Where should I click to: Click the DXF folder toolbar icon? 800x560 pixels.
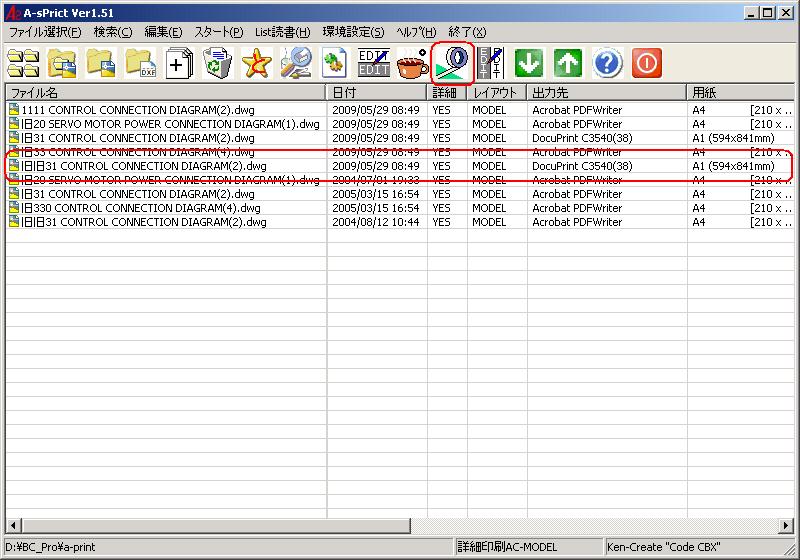pyautogui.click(x=140, y=64)
